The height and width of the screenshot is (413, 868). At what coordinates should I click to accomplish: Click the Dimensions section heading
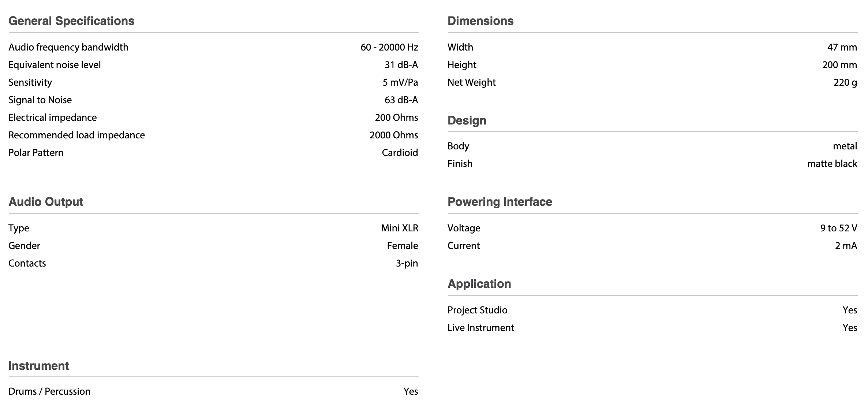click(x=480, y=21)
